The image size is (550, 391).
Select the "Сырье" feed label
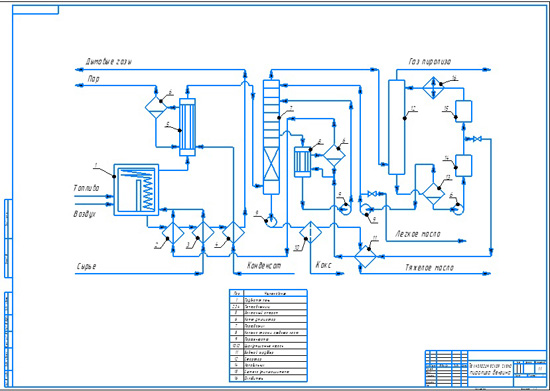coord(86,267)
